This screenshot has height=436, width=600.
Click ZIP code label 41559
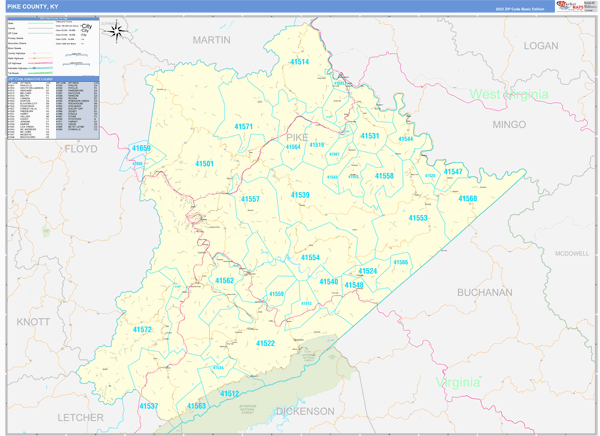tap(276, 294)
